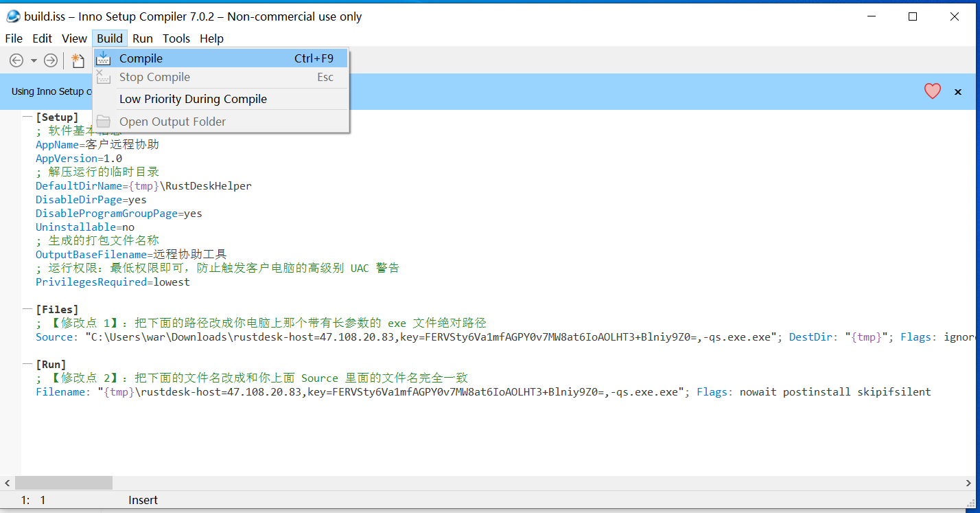Click the UAC 警告 comment line
The image size is (980, 513).
(218, 269)
